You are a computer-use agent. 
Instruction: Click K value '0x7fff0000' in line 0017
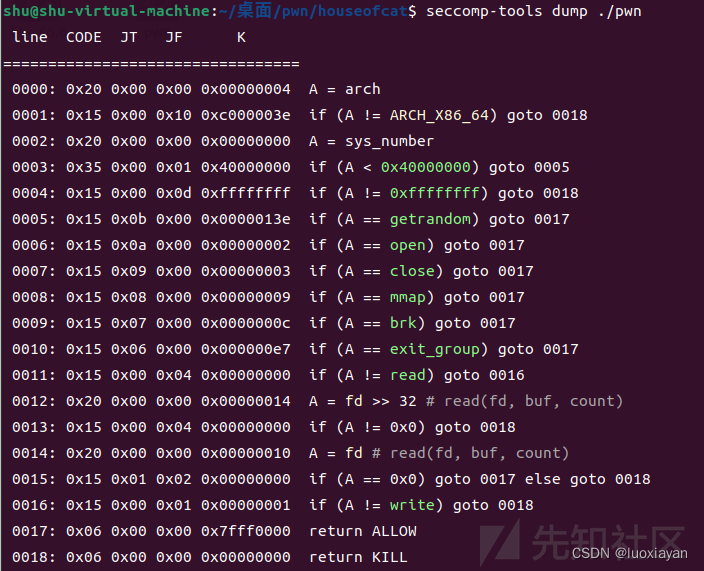pyautogui.click(x=246, y=531)
